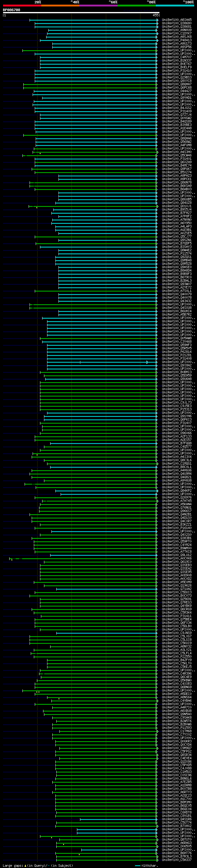This screenshot has height=868, width=197.
Task: Select the UniRef100_Q71UA2 label
Action: (x=176, y=589)
